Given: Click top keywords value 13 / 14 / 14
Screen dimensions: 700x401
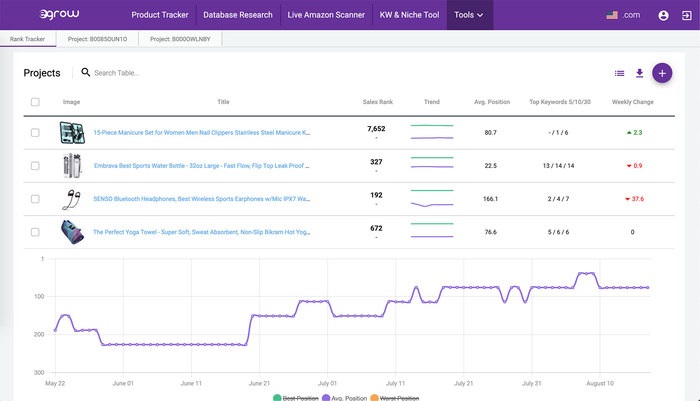Looking at the screenshot, I should tap(558, 166).
